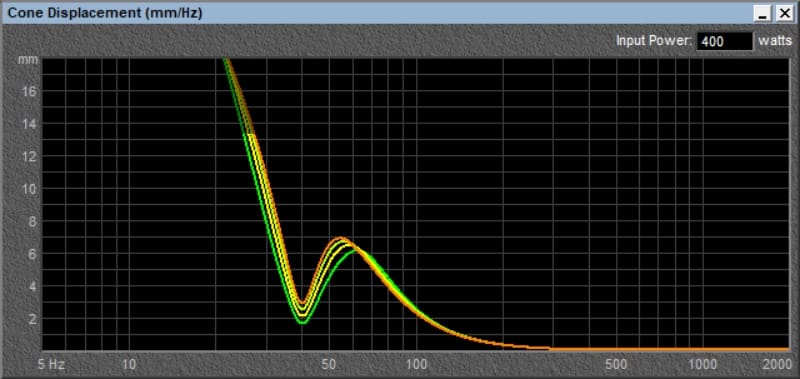Click the 100 Hz frequency axis label
800x379 pixels.
point(417,365)
